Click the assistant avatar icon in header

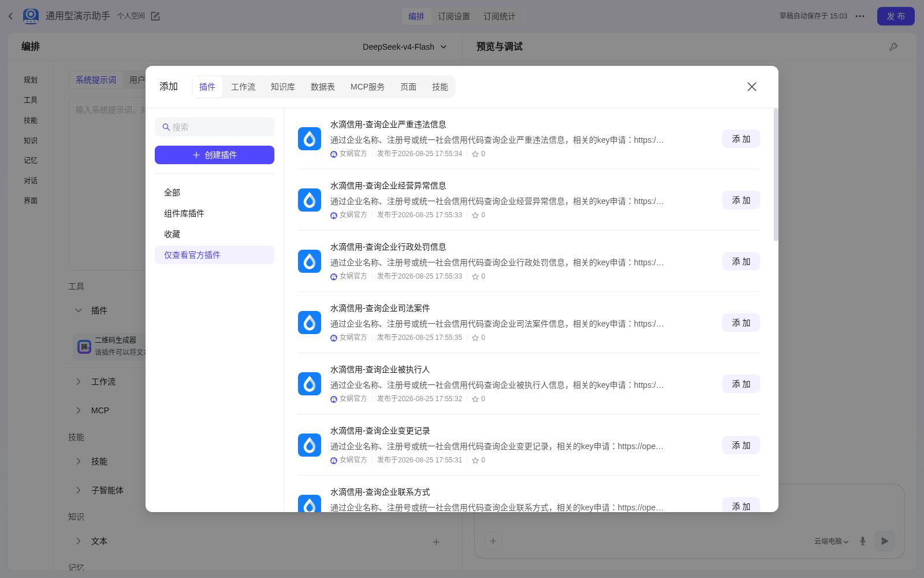(31, 16)
